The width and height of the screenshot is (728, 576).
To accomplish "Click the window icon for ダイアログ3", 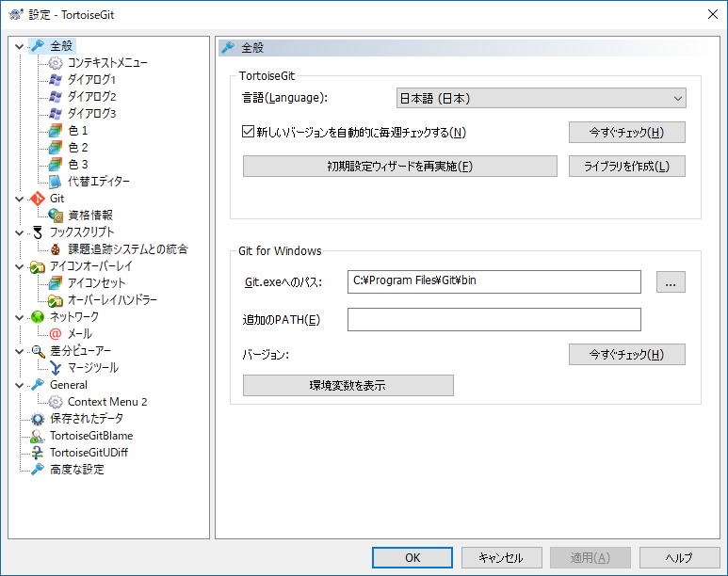I will point(56,114).
